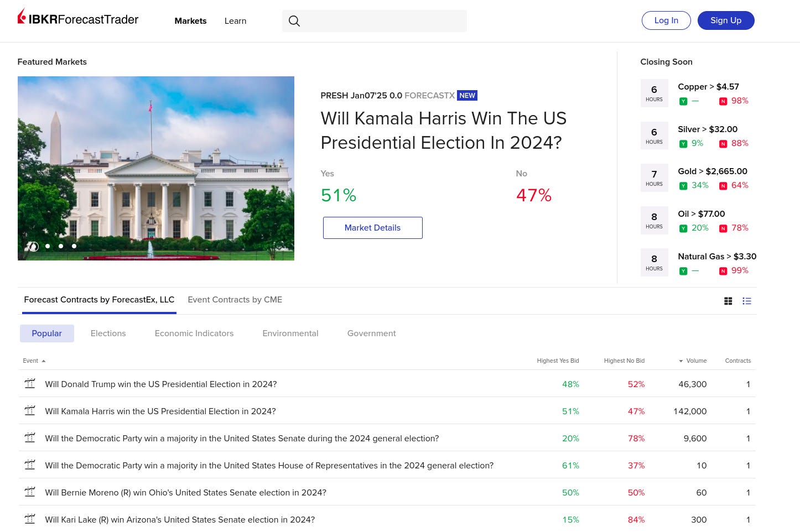Click Yes icon for Natural Gas contract
Image resolution: width=800 pixels, height=532 pixels.
pyautogui.click(x=683, y=271)
